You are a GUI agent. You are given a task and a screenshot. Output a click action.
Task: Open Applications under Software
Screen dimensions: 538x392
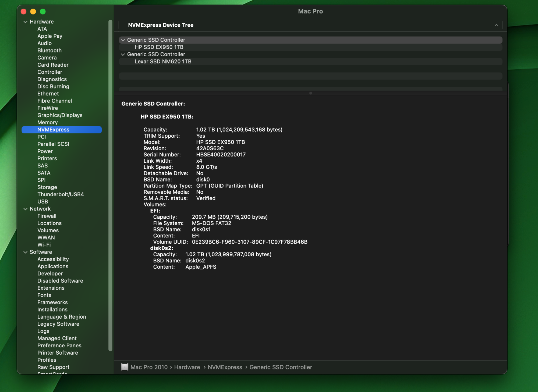pyautogui.click(x=53, y=266)
